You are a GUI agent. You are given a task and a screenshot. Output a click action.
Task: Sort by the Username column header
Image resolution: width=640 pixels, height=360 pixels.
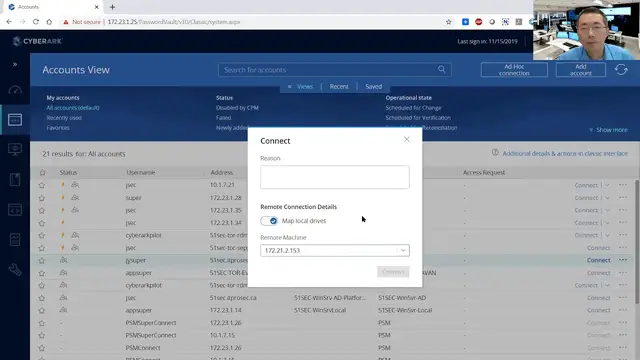coord(140,173)
